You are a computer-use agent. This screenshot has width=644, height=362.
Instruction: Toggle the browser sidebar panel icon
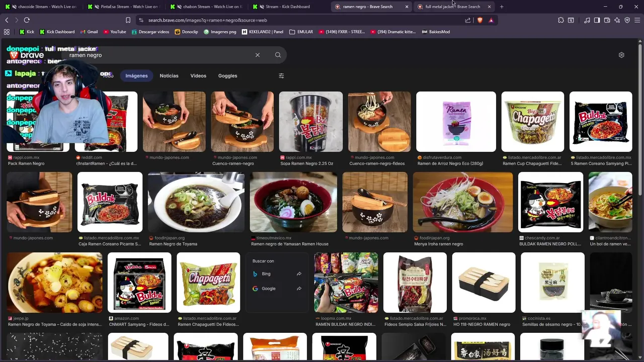(597, 20)
